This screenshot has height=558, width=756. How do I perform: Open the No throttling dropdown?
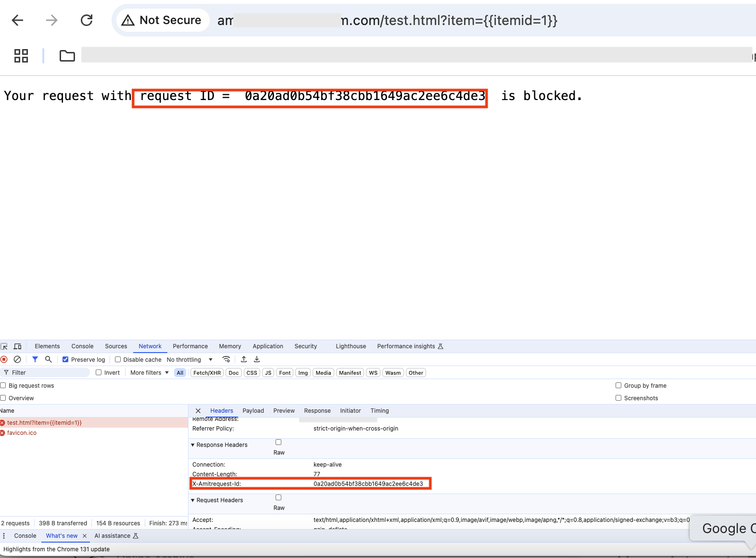point(189,360)
